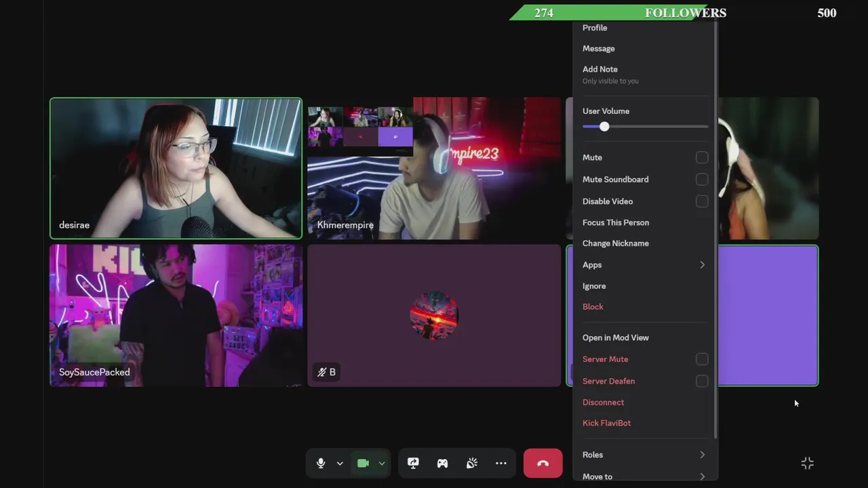Select Khmerempire's video tile
868x488 pixels.
(x=434, y=168)
